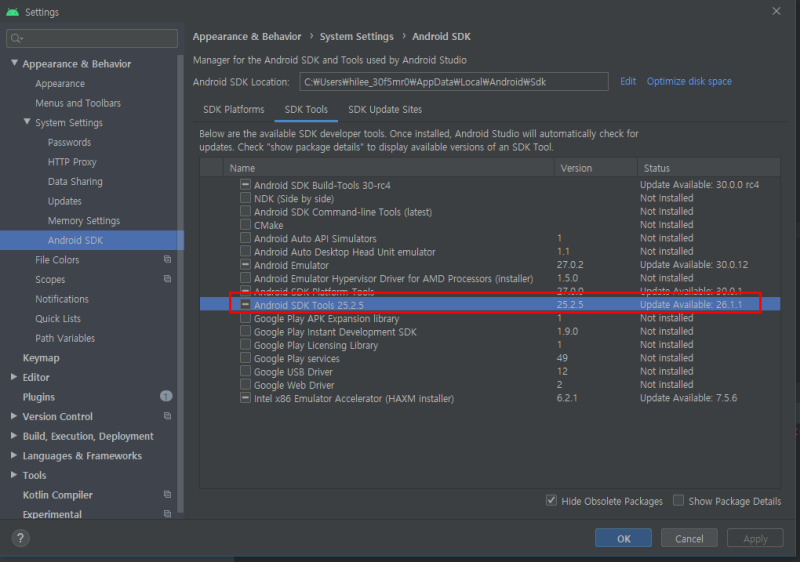Screen dimensions: 800x562
Task: Switch to SDK Platforms tab
Action: [x=234, y=110]
